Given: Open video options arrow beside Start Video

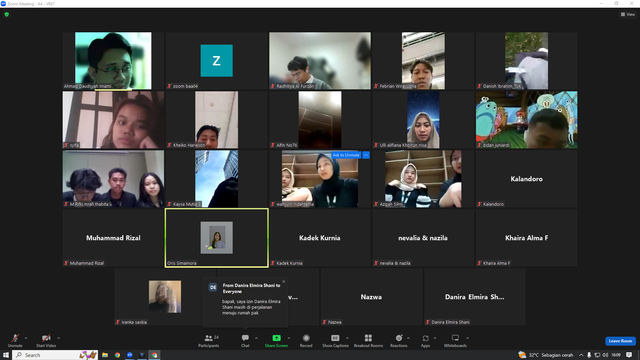Looking at the screenshot, I should coord(59,338).
